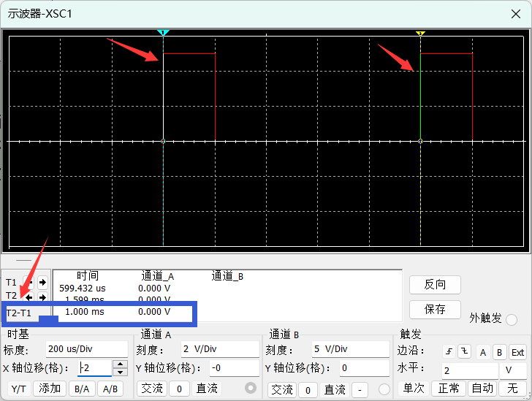Click channel A 2 V/Div scale field
Image resolution: width=532 pixels, height=401 pixels.
pyautogui.click(x=220, y=349)
